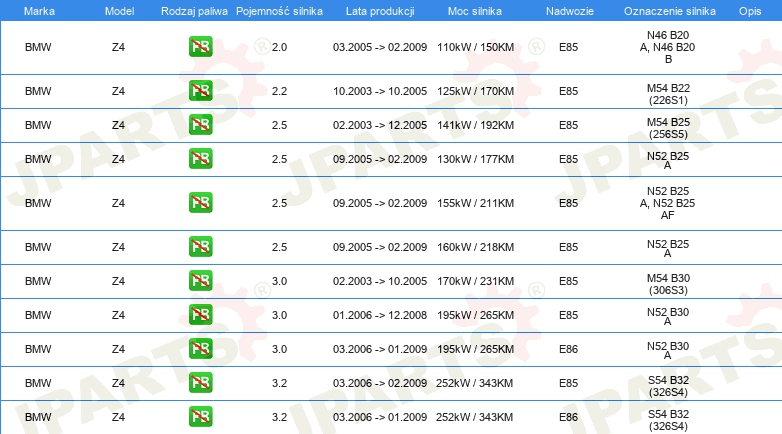782x434 pixels.
Task: Click the N46 B20 A, N46 B20 B engine code
Action: coord(668,47)
